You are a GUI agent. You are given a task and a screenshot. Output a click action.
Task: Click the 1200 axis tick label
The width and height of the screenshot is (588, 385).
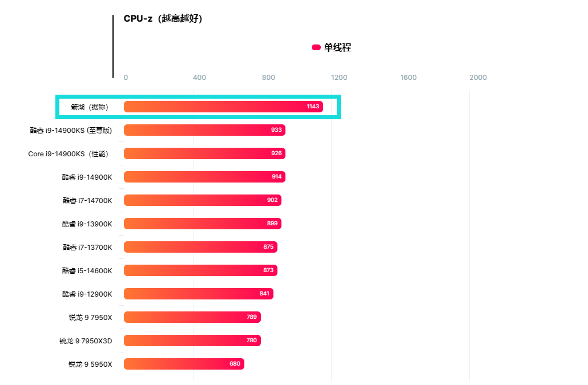(339, 78)
